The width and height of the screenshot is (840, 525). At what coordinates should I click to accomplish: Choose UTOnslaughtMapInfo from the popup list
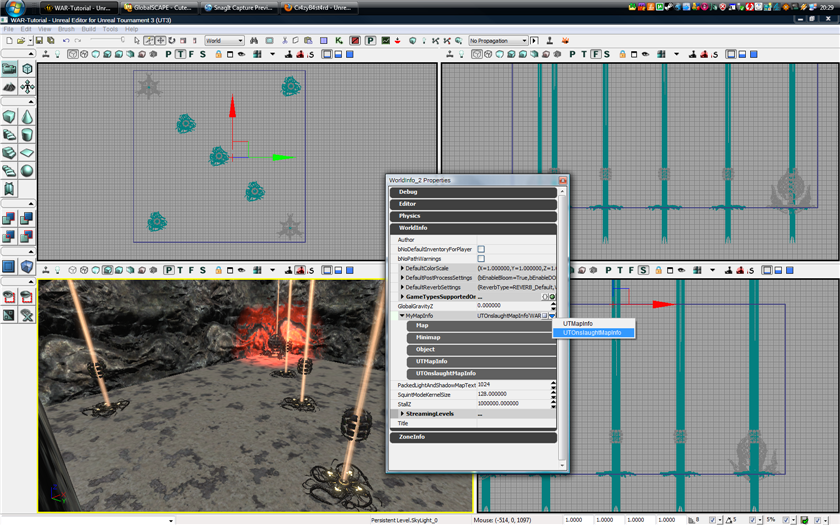pos(592,333)
